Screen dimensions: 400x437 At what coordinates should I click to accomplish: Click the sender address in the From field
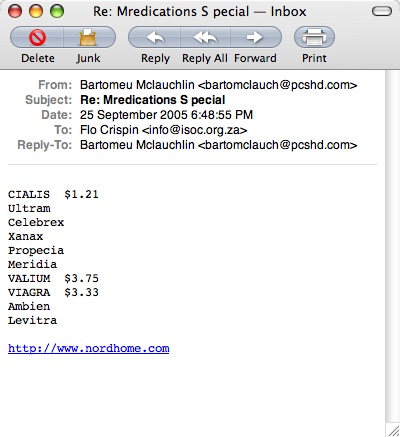(278, 85)
